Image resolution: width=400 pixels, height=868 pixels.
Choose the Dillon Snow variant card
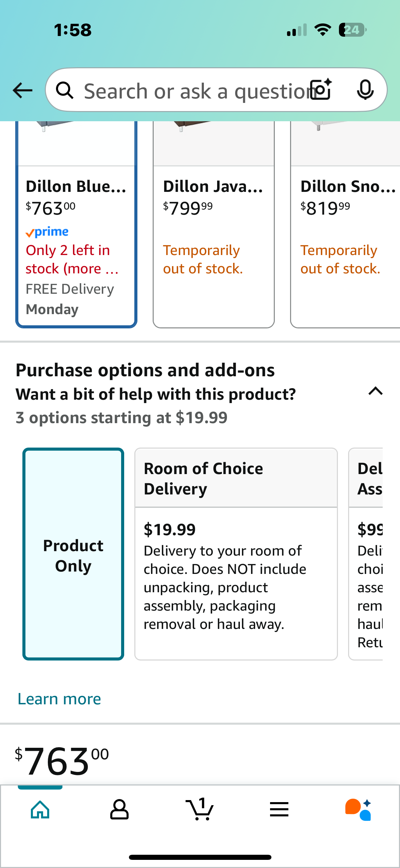coord(345,224)
